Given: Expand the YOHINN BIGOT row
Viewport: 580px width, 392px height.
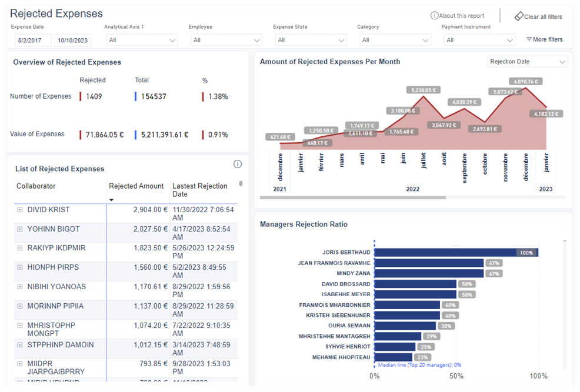Looking at the screenshot, I should coord(19,229).
